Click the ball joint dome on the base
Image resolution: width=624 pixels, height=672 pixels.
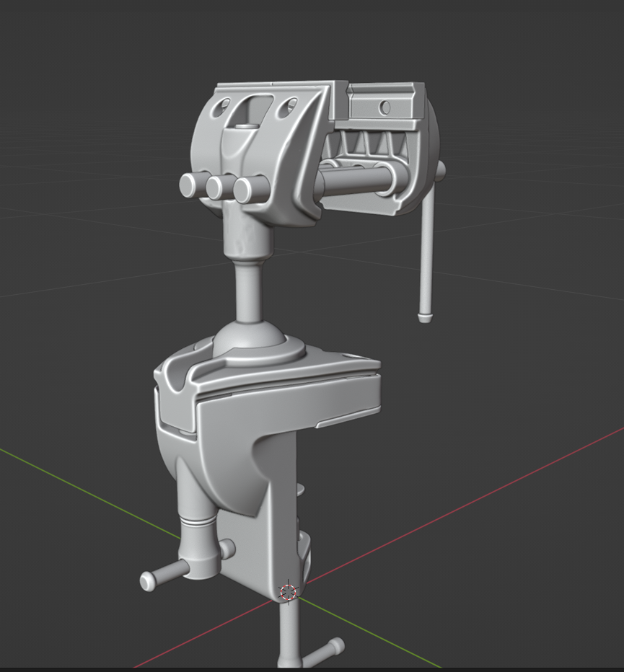coord(252,337)
